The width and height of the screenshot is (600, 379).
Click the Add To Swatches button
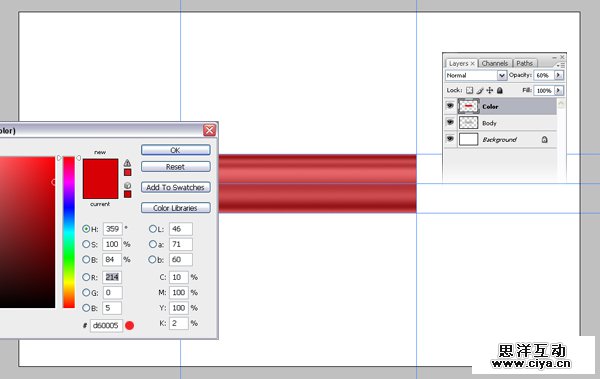click(176, 187)
